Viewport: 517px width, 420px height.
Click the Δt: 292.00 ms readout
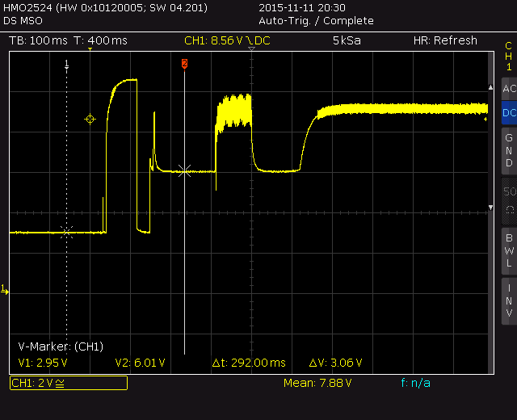249,363
